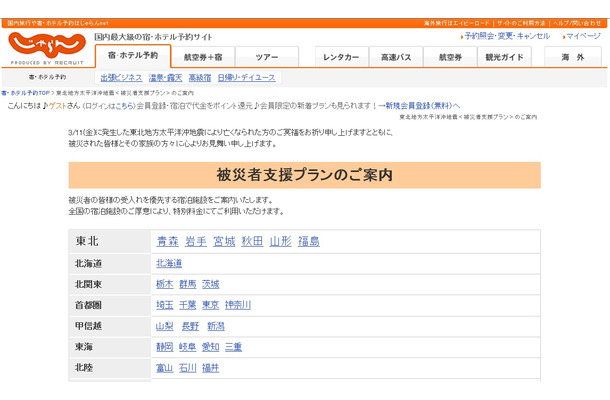This screenshot has height=400, width=610.
Task: Open 出張ビジネス link
Action: 121,78
